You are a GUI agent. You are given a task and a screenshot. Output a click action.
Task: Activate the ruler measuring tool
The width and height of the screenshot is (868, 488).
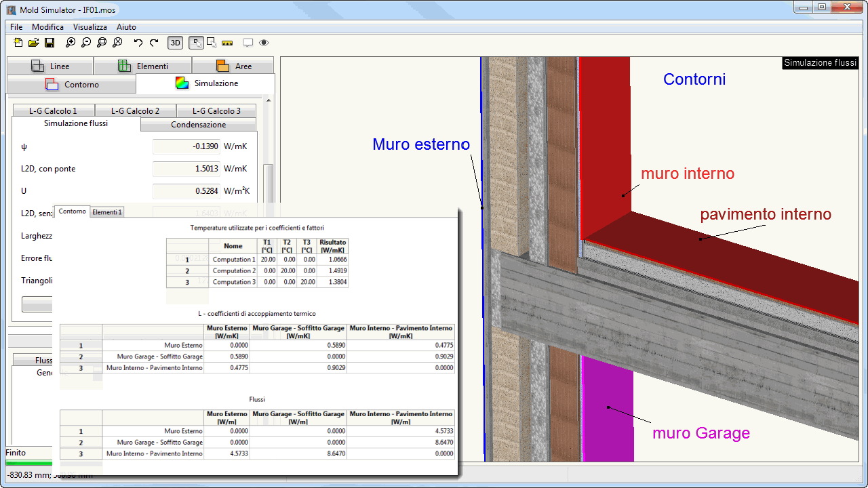point(227,43)
